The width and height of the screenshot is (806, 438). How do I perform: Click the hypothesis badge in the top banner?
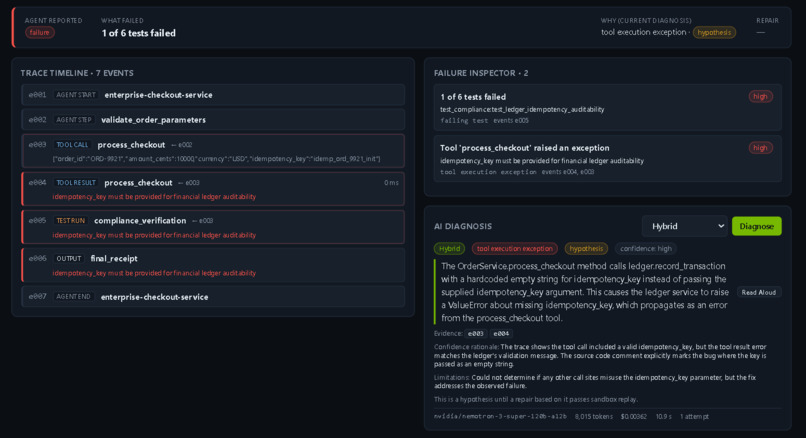[x=714, y=32]
